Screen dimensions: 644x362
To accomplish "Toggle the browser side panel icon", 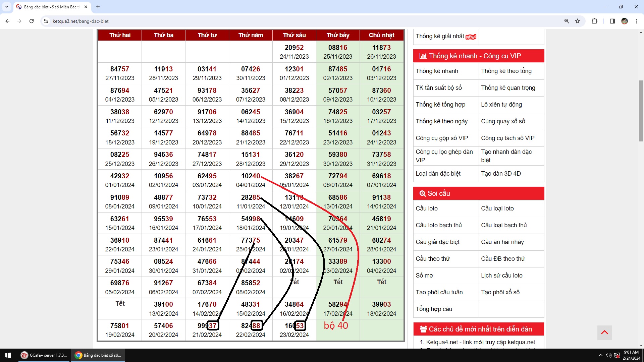I will [x=612, y=21].
